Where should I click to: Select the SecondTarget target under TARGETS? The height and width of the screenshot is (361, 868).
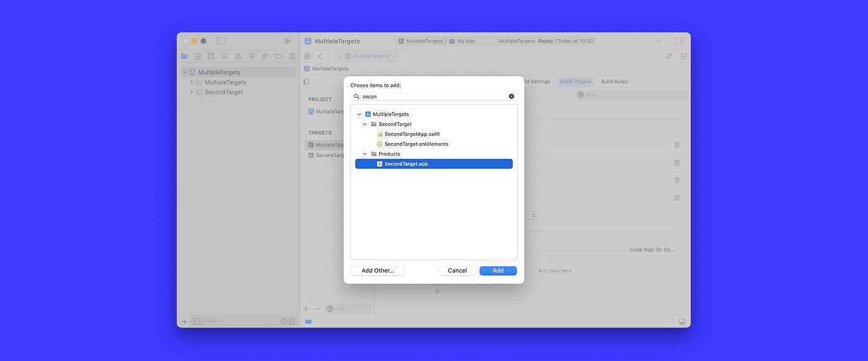(x=326, y=155)
